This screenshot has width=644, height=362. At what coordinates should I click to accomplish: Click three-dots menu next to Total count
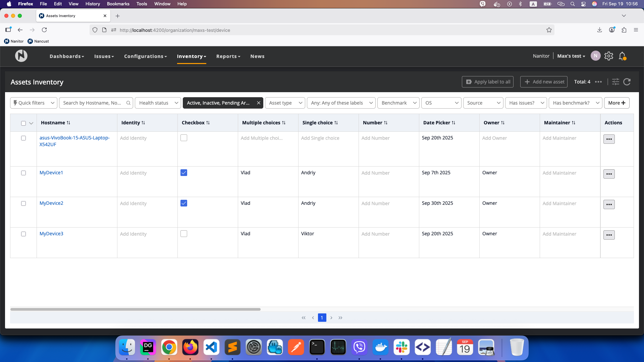coord(598,82)
